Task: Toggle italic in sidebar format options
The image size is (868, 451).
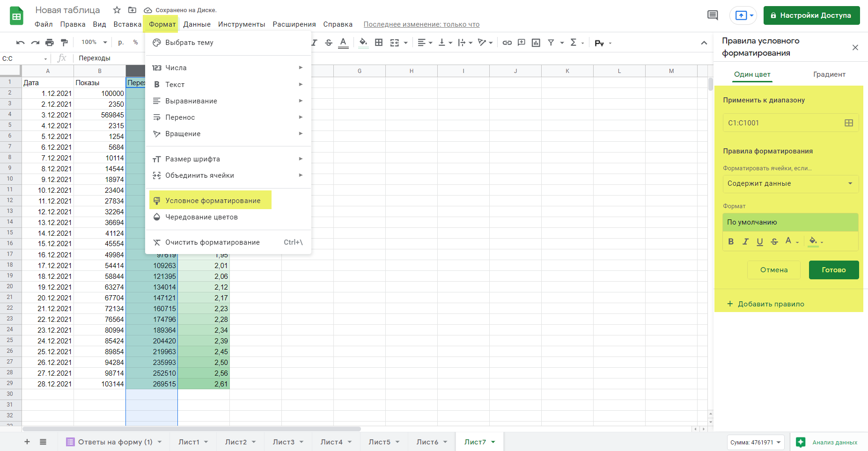Action: tap(745, 241)
